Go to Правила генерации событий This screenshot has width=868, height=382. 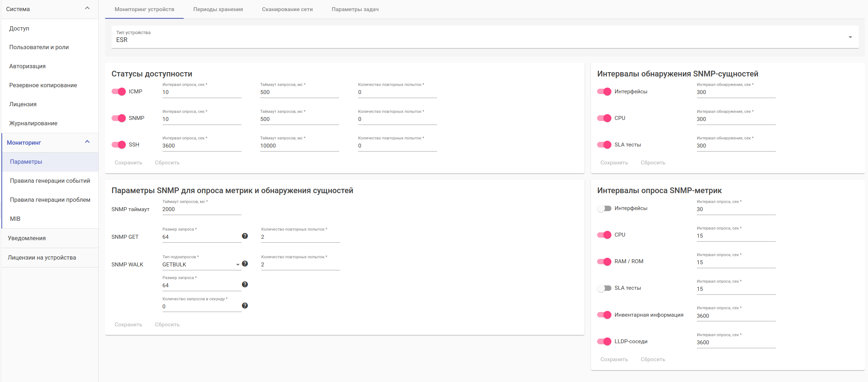[50, 181]
